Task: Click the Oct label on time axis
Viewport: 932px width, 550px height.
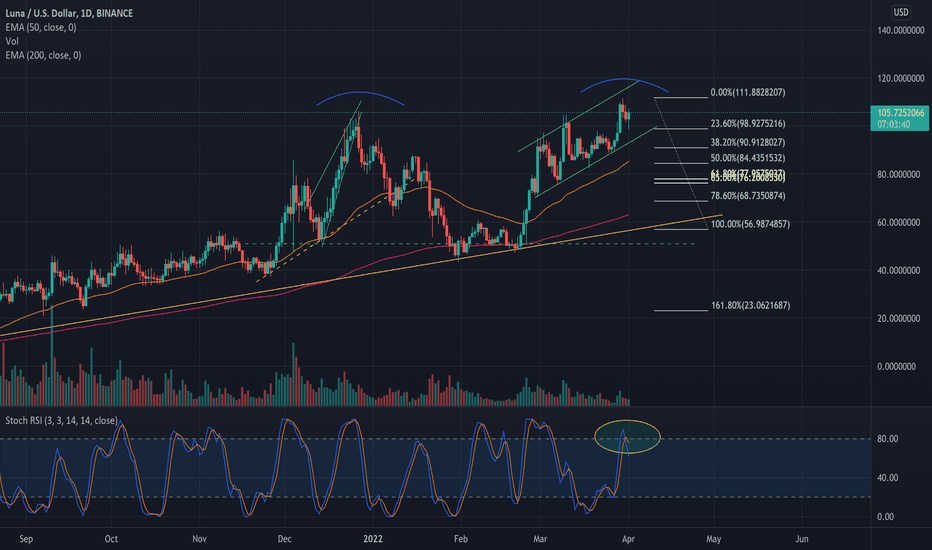Action: tap(111, 539)
